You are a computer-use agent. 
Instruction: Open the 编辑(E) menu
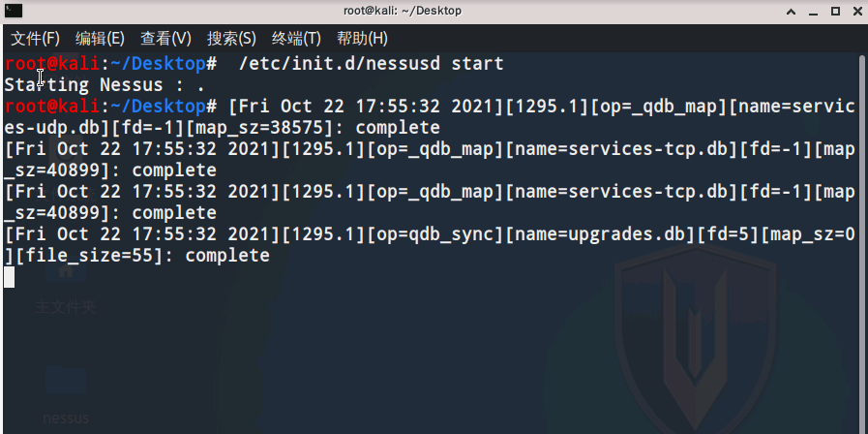[100, 39]
